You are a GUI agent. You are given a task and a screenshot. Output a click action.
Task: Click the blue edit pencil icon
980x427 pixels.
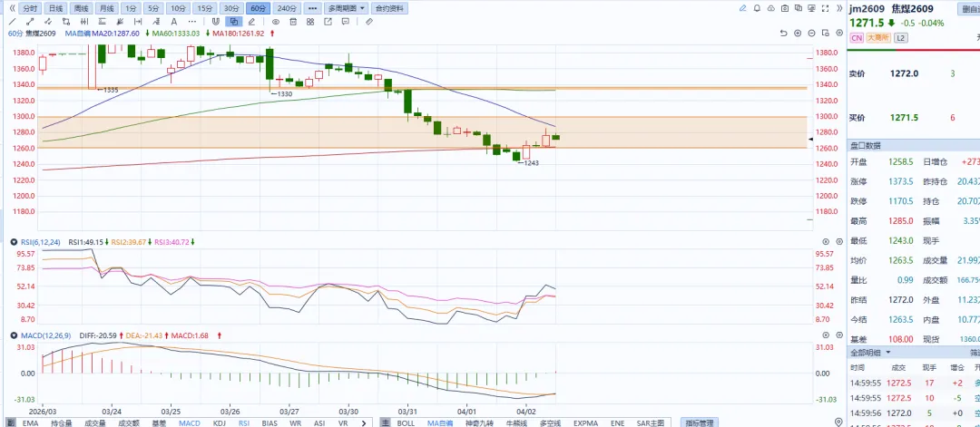(742, 9)
